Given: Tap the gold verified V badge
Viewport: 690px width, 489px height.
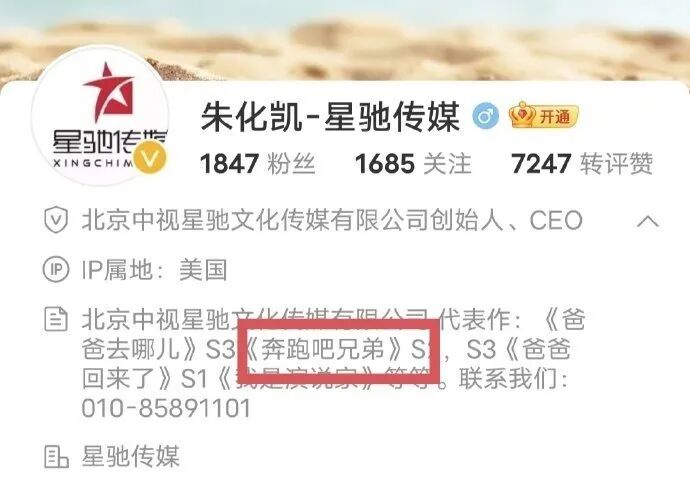Looking at the screenshot, I should click(x=150, y=158).
